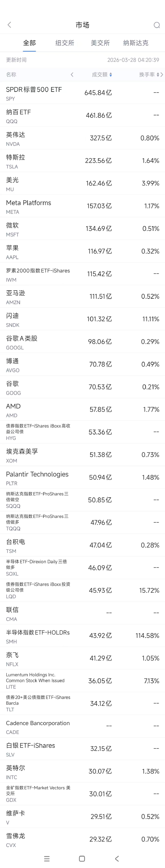
Task: Tap the Android back navigation icon
Action: point(117,858)
